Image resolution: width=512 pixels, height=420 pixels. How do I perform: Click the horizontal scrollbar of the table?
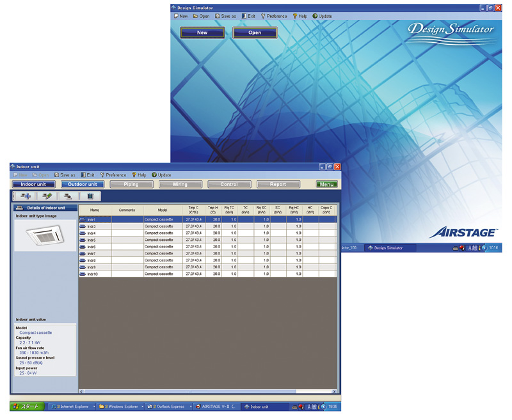pyautogui.click(x=207, y=391)
